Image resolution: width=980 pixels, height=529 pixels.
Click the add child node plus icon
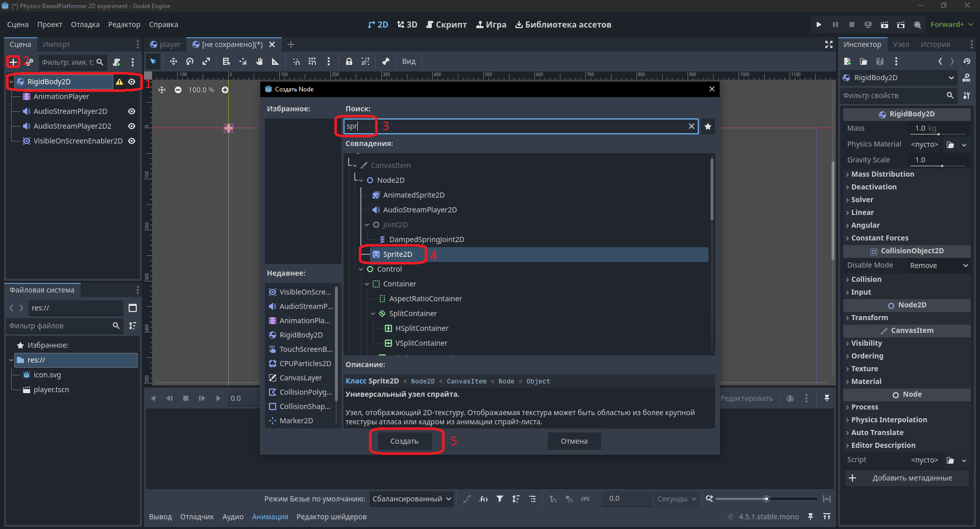pos(13,62)
